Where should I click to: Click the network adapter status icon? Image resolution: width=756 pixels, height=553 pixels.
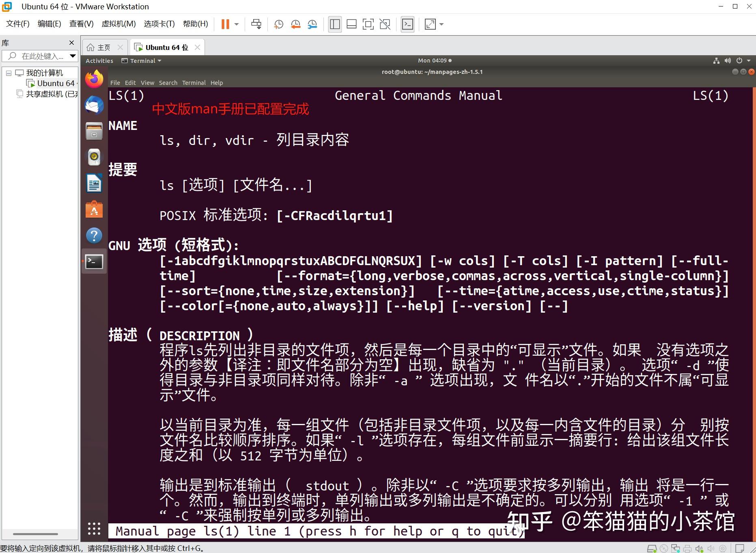coord(675,549)
